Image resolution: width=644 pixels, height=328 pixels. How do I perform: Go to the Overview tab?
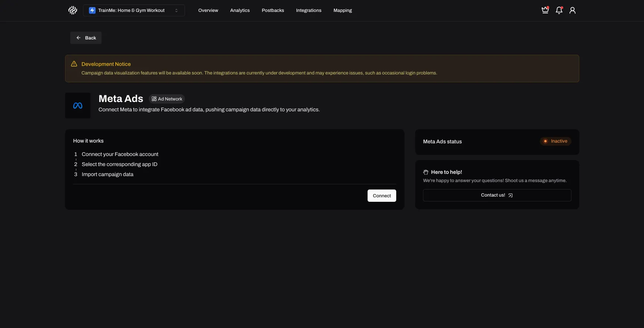click(208, 10)
